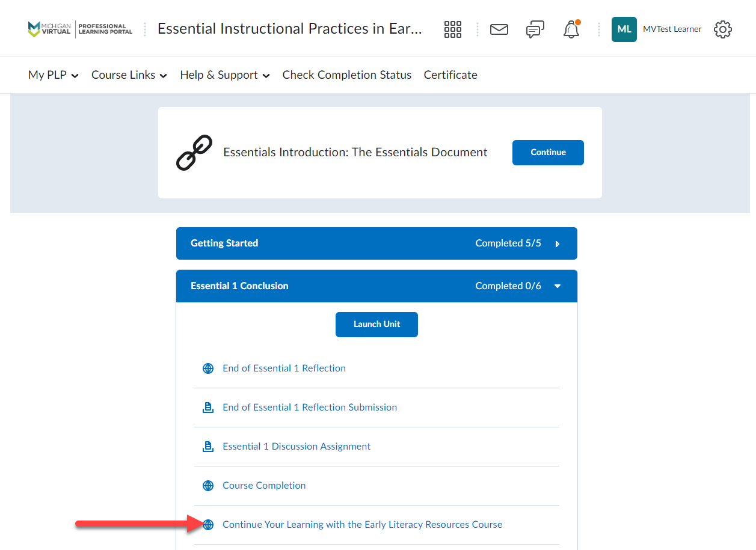Click the document icon beside Essential 1 Discussion Assignment

click(208, 446)
